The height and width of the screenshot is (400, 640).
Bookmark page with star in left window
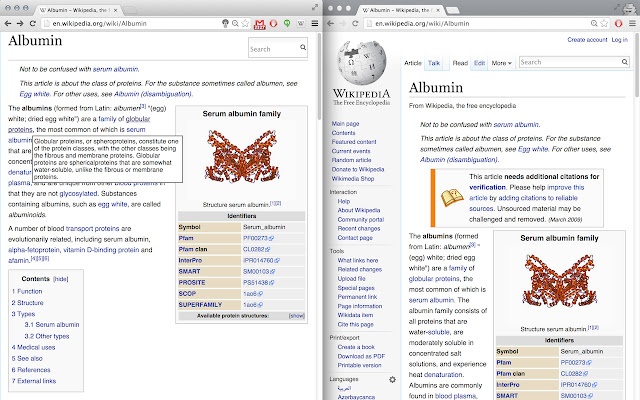[x=245, y=24]
